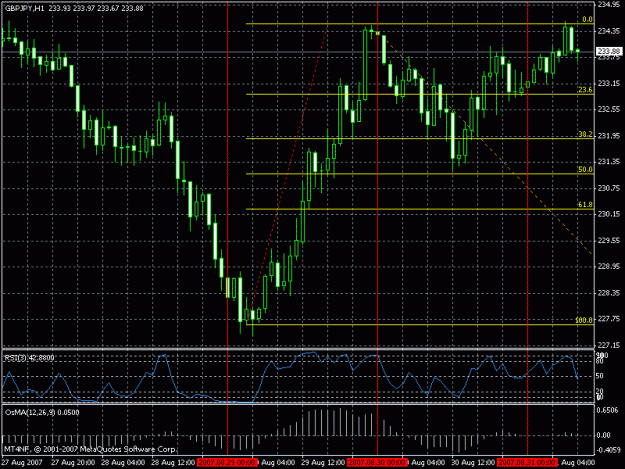The image size is (625, 469).
Task: Click the Fibonacci 23.6 level label
Action: 585,90
